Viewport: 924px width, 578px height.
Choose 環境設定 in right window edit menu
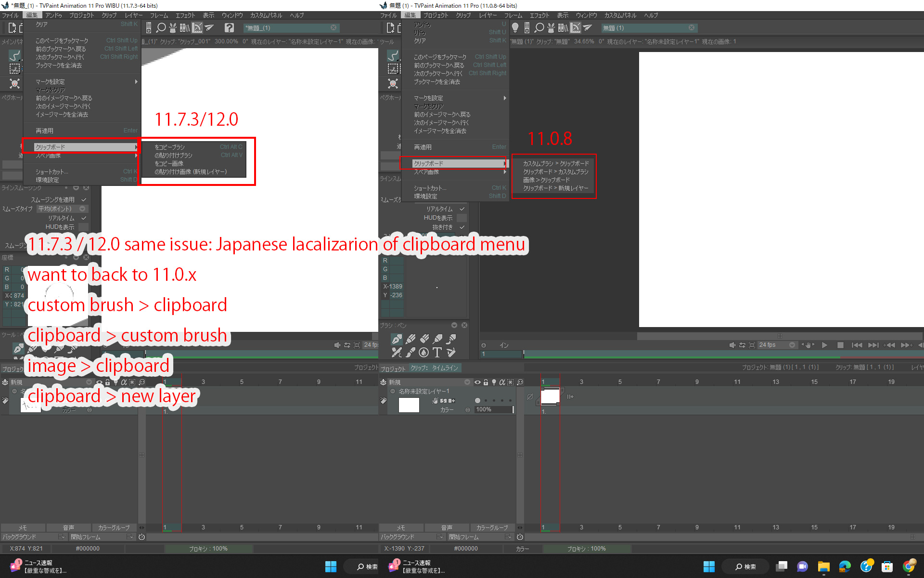click(x=460, y=196)
